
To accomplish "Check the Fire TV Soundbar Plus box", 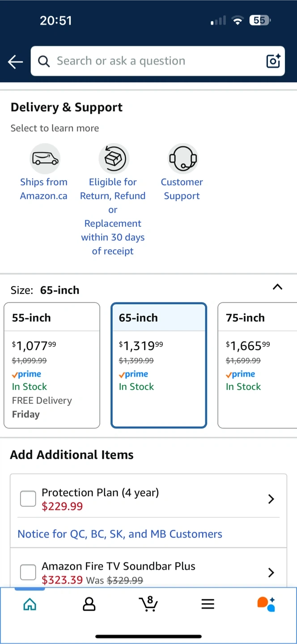I will [x=28, y=572].
